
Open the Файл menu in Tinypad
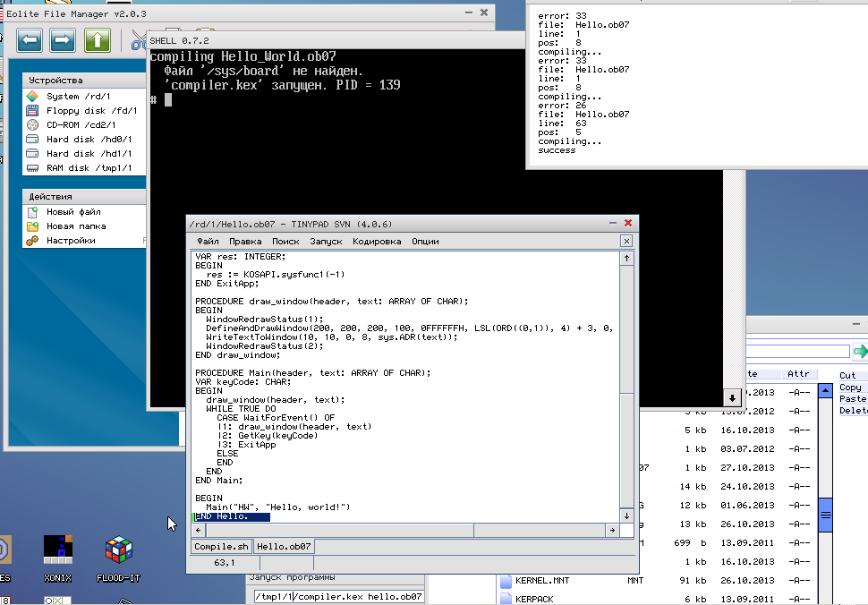[x=208, y=242]
